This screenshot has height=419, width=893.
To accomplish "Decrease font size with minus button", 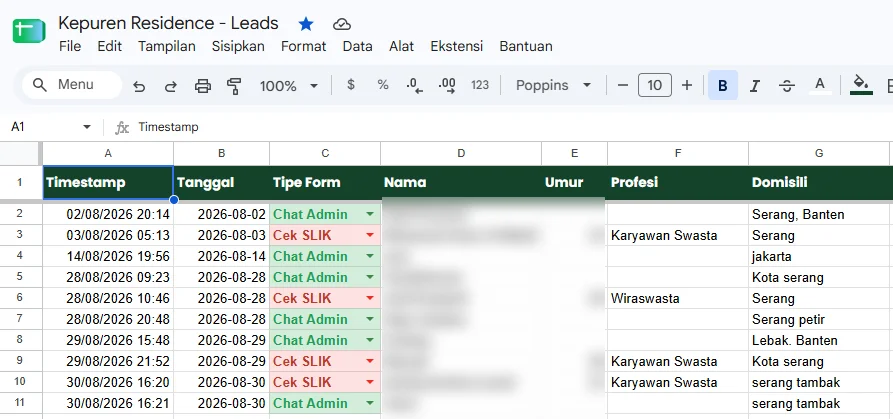I will point(622,85).
